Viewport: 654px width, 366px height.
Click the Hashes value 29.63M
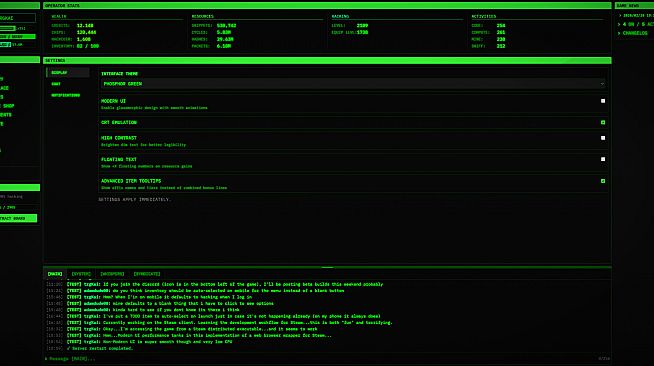click(x=225, y=40)
